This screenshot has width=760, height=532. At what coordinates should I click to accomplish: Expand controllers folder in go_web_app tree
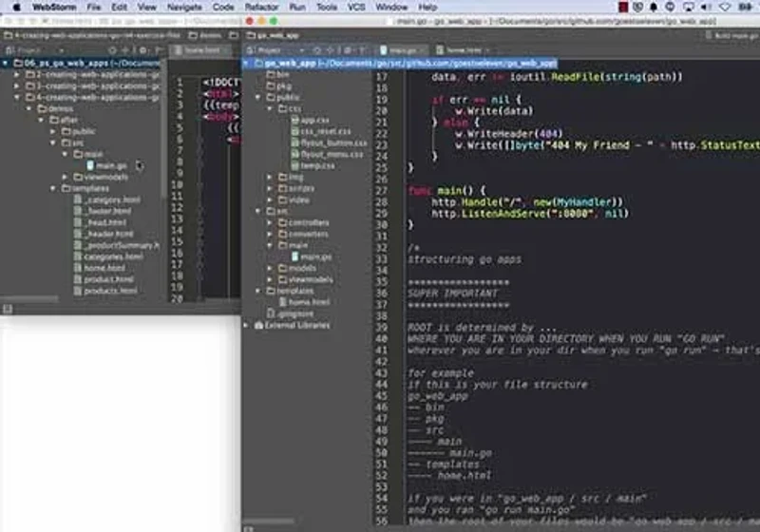[270, 222]
